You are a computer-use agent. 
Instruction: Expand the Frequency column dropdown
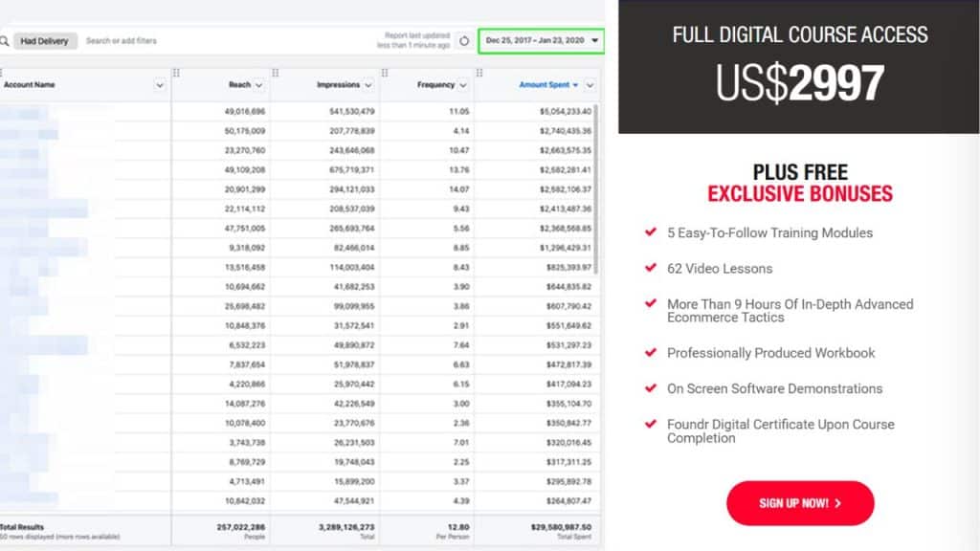[463, 85]
